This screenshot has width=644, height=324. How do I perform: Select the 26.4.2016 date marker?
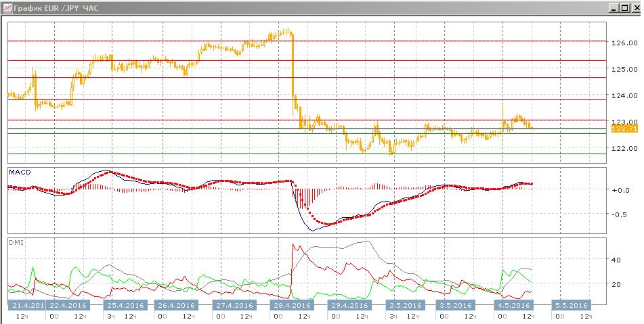pos(176,305)
